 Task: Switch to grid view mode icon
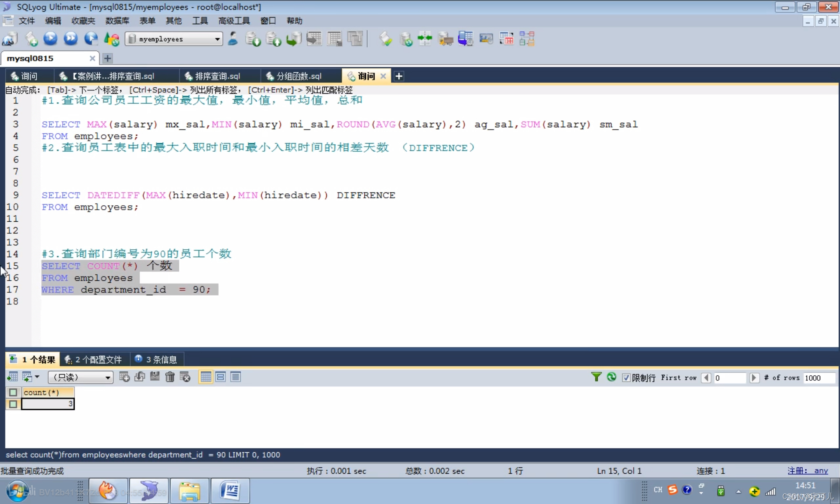pyautogui.click(x=206, y=377)
